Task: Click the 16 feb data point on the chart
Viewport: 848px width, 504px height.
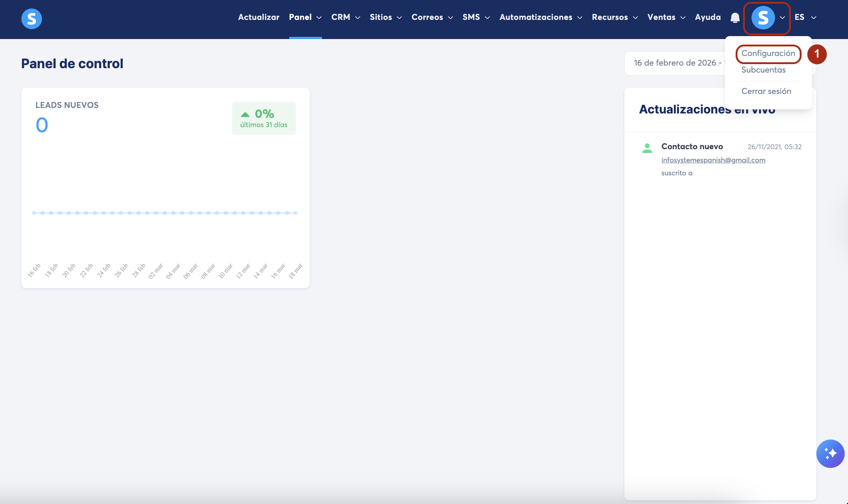Action: 34,213
